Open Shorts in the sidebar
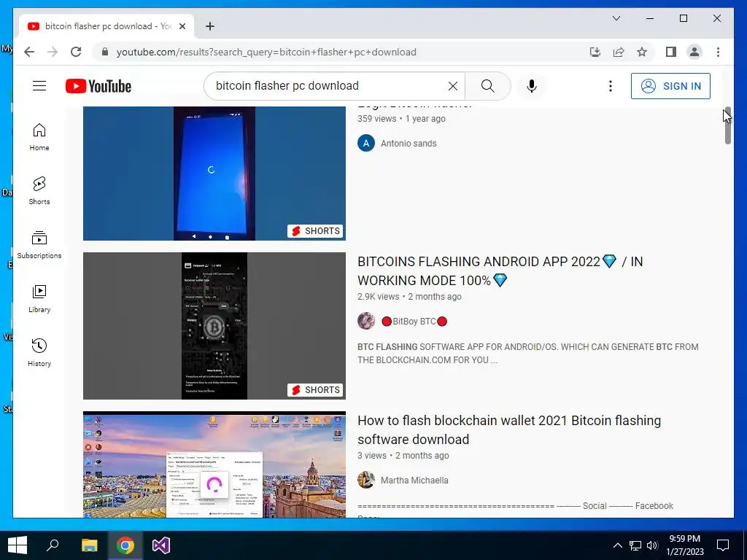747x560 pixels. click(x=39, y=191)
